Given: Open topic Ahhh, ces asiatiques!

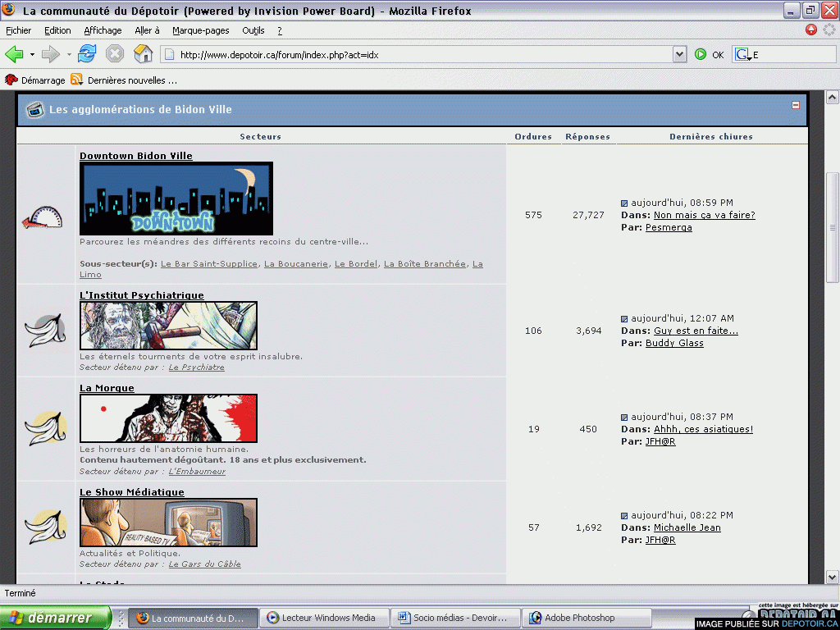Looking at the screenshot, I should tap(703, 429).
